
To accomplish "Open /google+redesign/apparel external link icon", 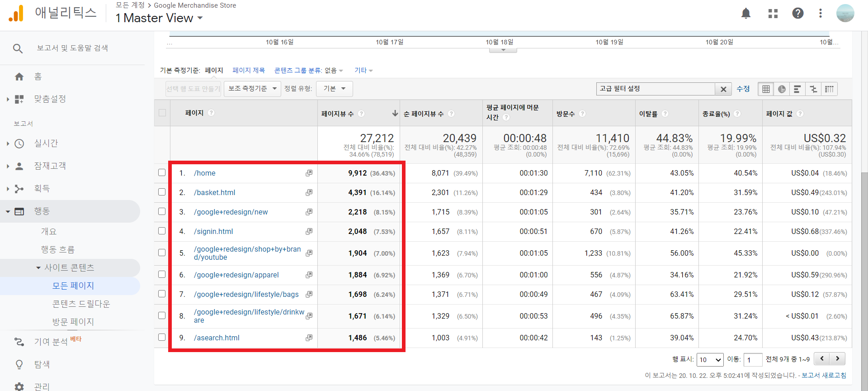I will 309,275.
